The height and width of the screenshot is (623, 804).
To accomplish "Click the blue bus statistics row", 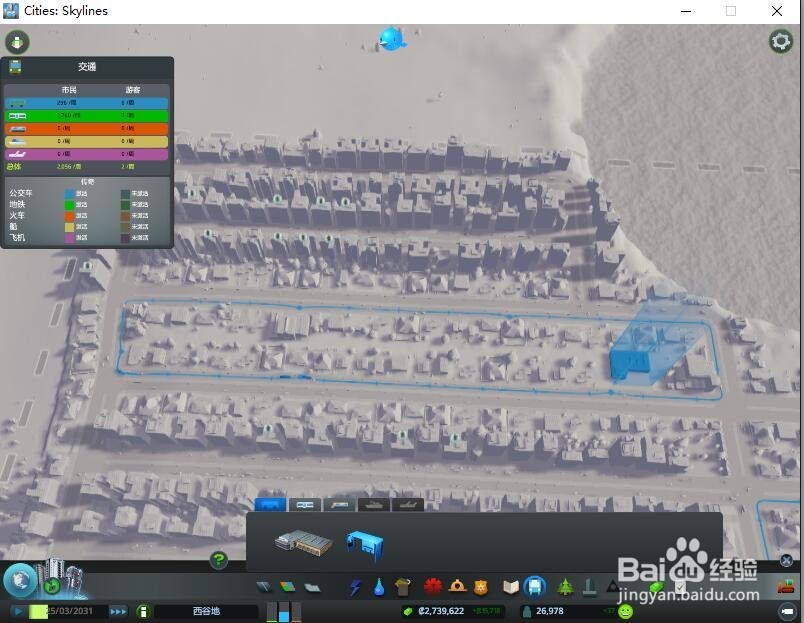I will click(x=86, y=103).
